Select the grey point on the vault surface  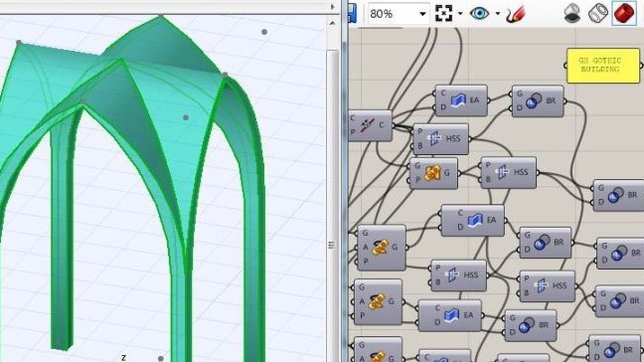186,117
